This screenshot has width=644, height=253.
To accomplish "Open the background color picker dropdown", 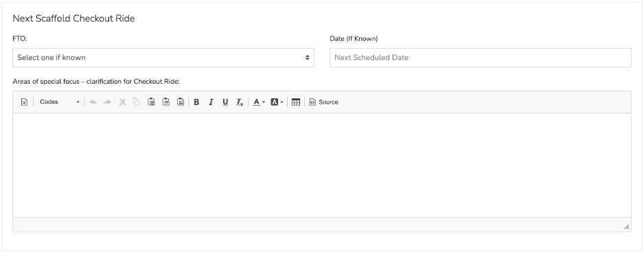I will pos(277,102).
